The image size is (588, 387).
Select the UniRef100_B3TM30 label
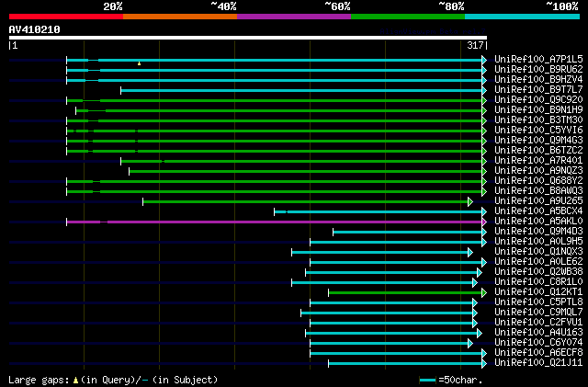538,120
